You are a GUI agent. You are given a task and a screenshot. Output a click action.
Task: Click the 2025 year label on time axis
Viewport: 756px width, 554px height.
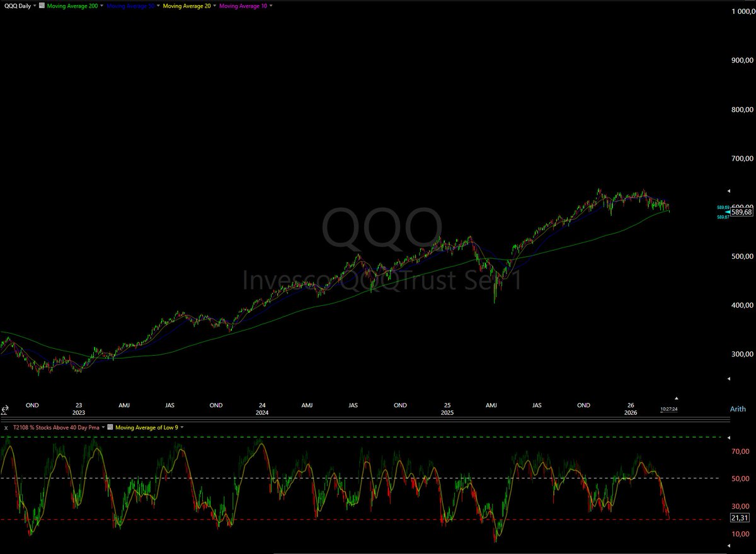[x=447, y=413]
